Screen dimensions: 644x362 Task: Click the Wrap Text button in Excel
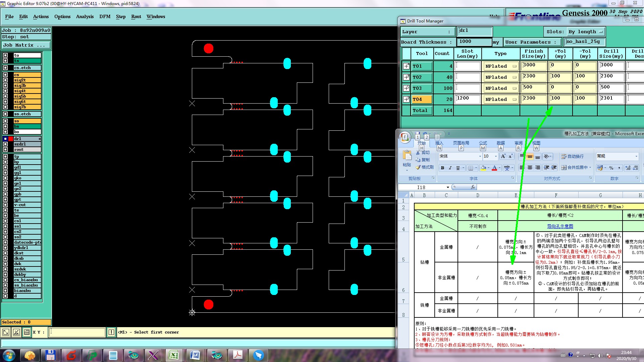coord(573,156)
